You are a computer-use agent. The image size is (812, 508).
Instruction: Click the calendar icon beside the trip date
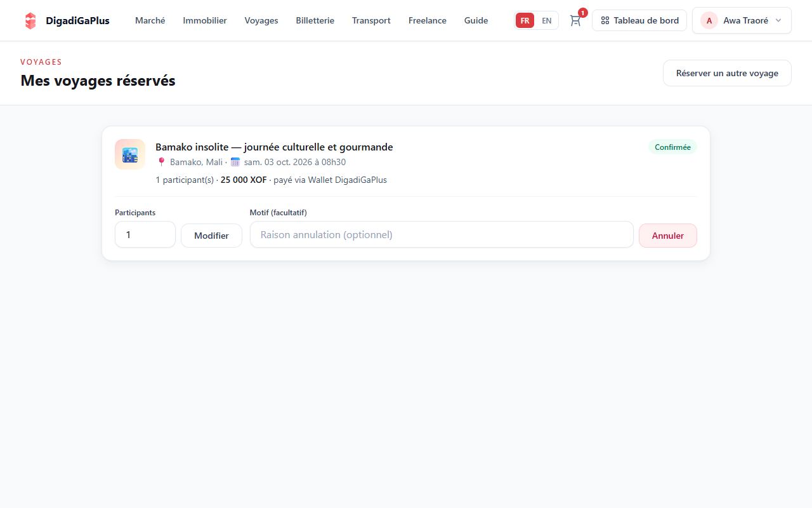point(235,162)
